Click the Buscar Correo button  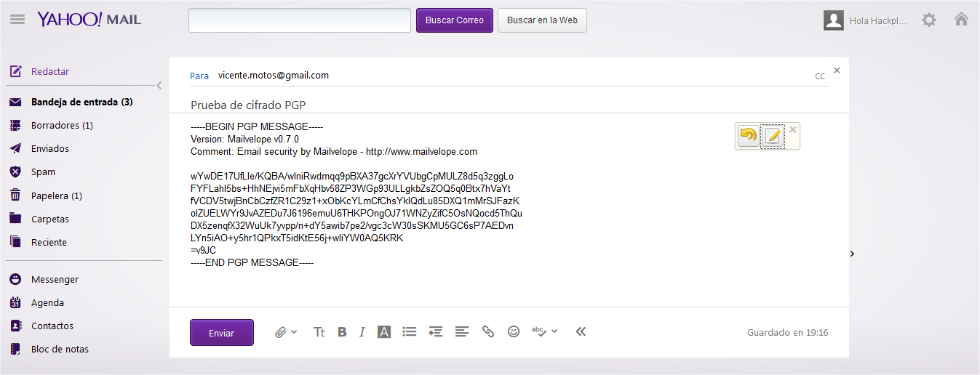(455, 20)
